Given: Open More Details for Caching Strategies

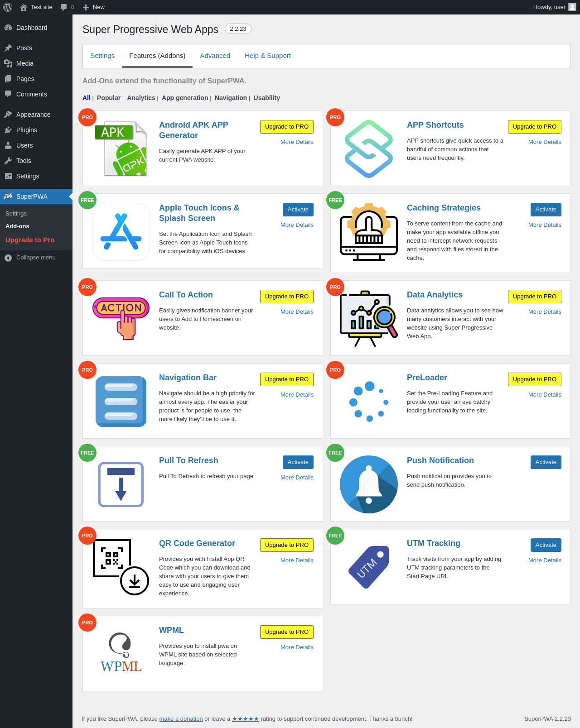Looking at the screenshot, I should coord(545,225).
